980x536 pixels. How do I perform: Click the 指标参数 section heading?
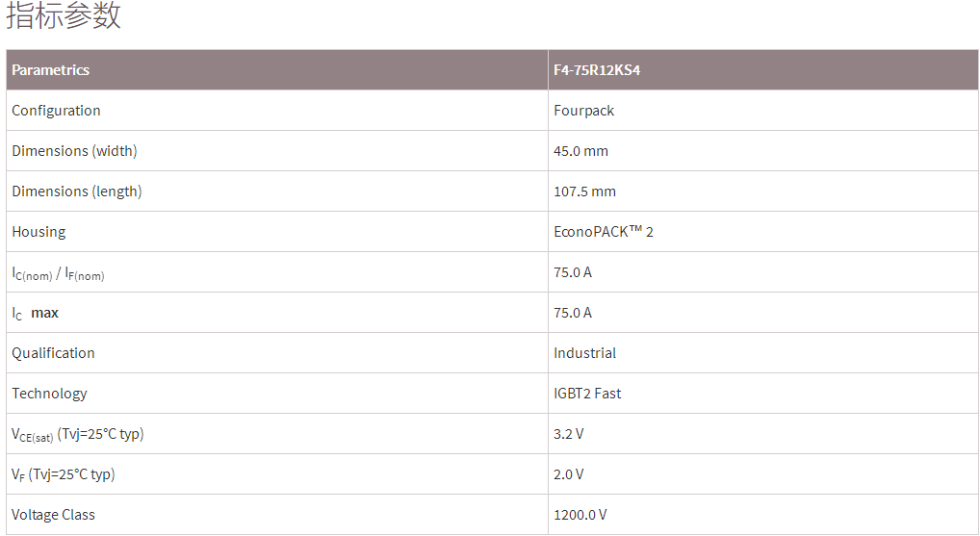64,16
